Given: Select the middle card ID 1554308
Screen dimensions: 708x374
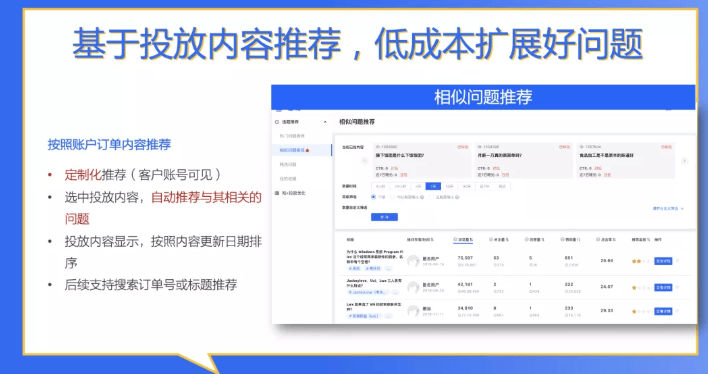Looking at the screenshot, I should [x=524, y=160].
